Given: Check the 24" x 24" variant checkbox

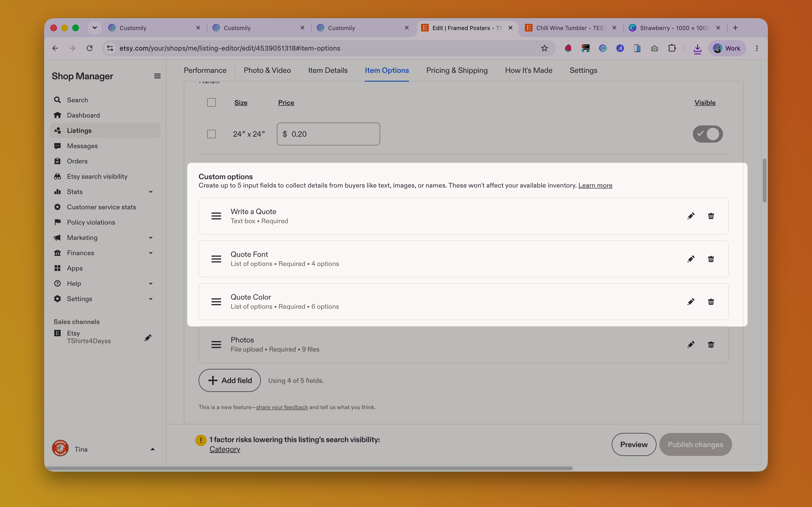Looking at the screenshot, I should pos(211,134).
